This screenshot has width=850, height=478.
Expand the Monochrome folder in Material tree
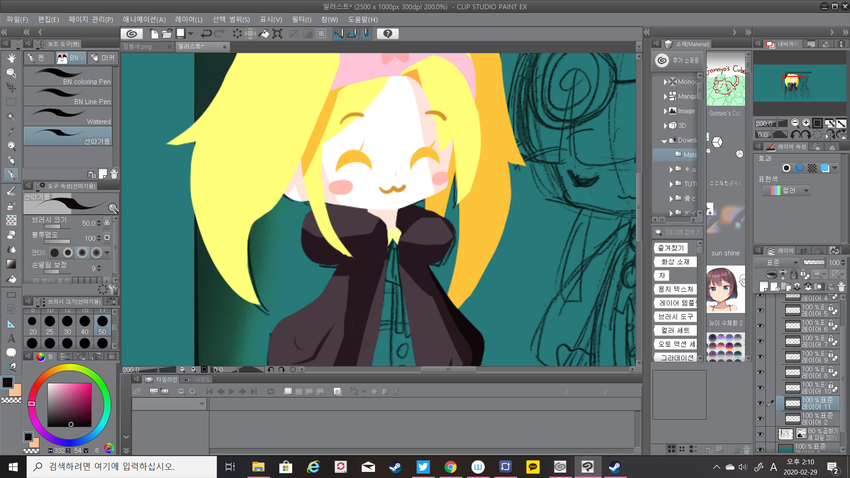coord(665,82)
